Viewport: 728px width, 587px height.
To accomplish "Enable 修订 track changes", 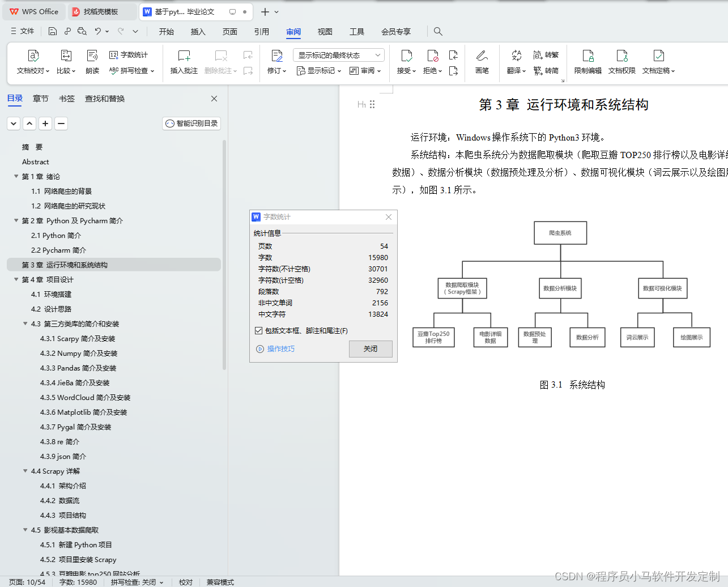I will (276, 59).
